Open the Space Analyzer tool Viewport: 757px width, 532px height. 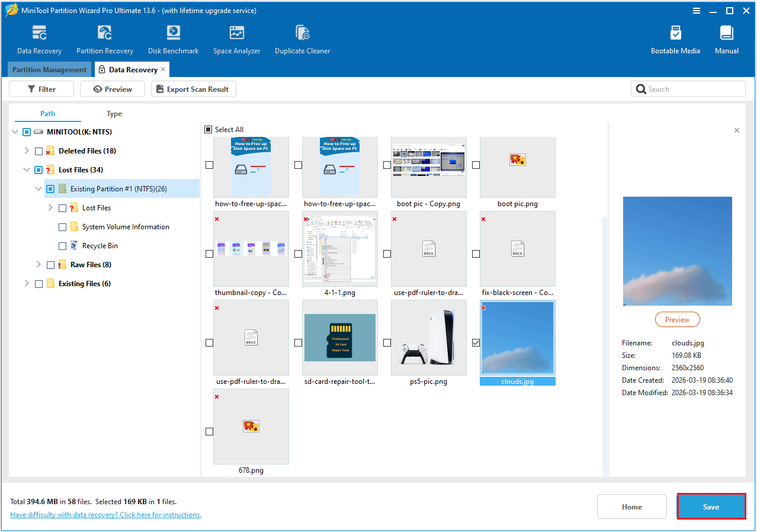[236, 39]
